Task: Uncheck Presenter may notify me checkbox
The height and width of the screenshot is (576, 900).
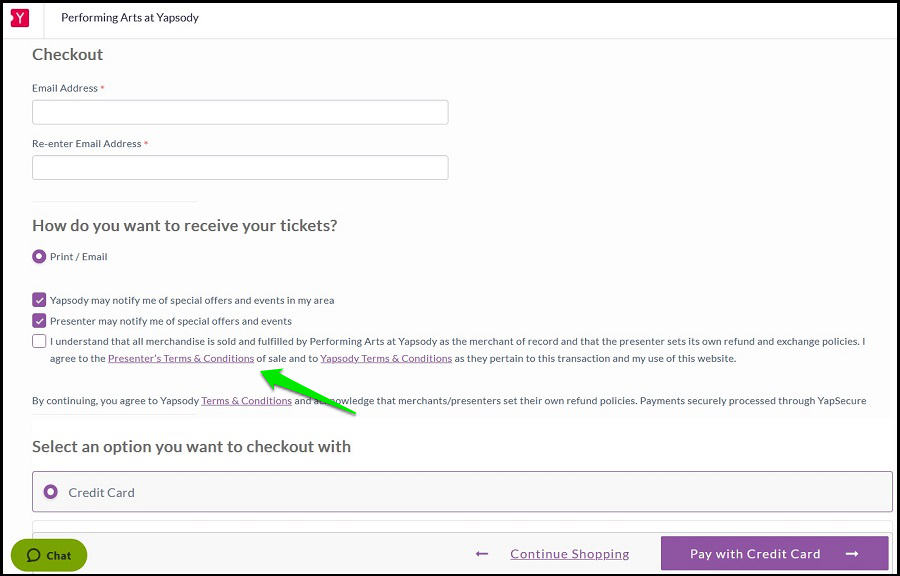Action: (x=39, y=321)
